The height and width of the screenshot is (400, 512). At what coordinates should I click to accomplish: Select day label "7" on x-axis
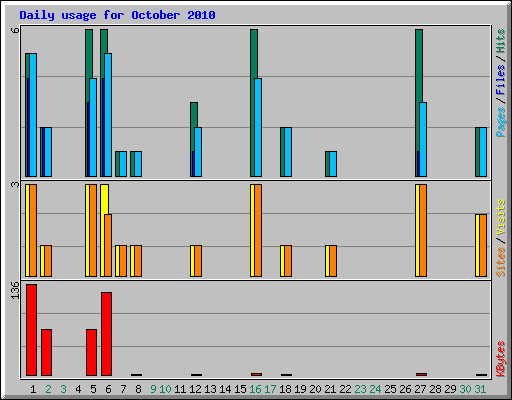pyautogui.click(x=123, y=389)
